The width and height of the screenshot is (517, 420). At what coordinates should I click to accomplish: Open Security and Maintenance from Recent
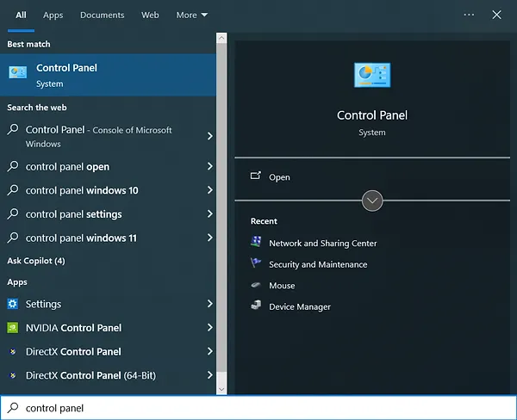point(318,264)
